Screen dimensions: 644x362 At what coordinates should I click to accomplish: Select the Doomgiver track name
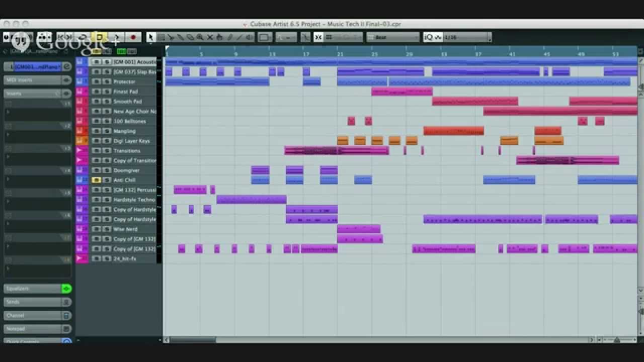pyautogui.click(x=125, y=170)
